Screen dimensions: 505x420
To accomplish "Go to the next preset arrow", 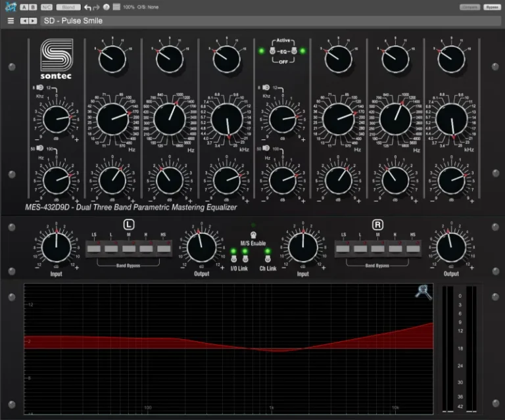I will coord(33,20).
